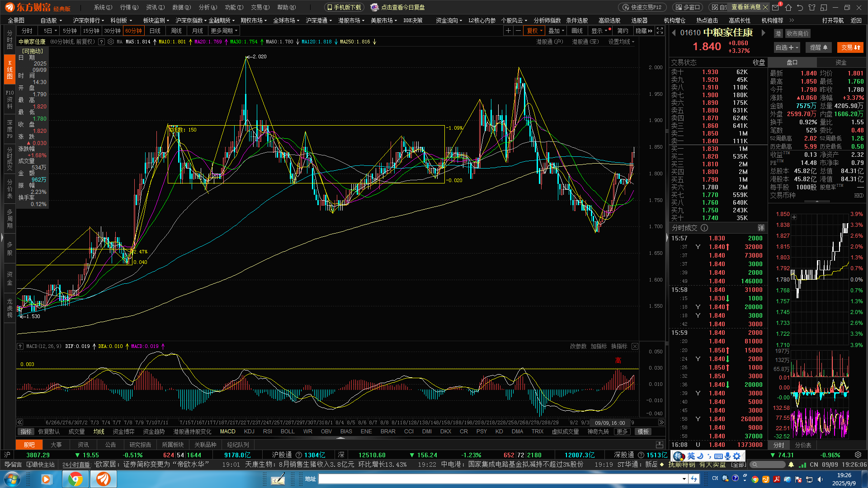Open the skin/theme shirt icon
This screenshot has height=488, width=868.
pos(812,7)
